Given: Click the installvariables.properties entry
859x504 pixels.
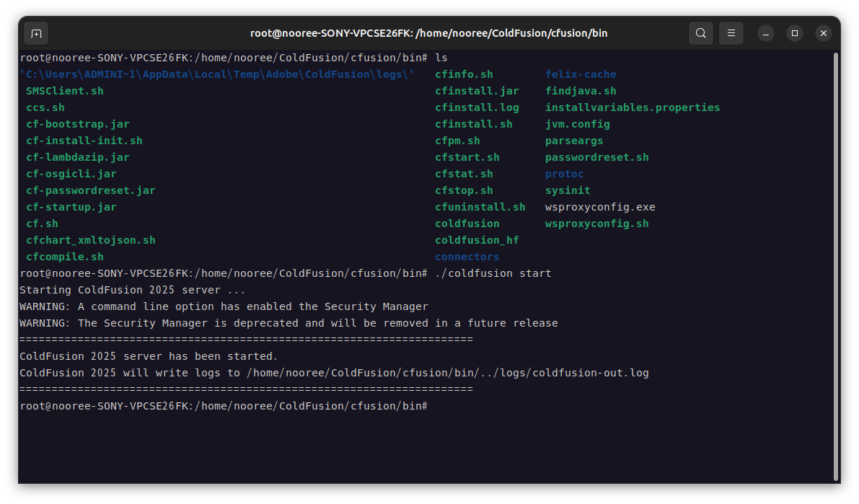Looking at the screenshot, I should click(633, 107).
